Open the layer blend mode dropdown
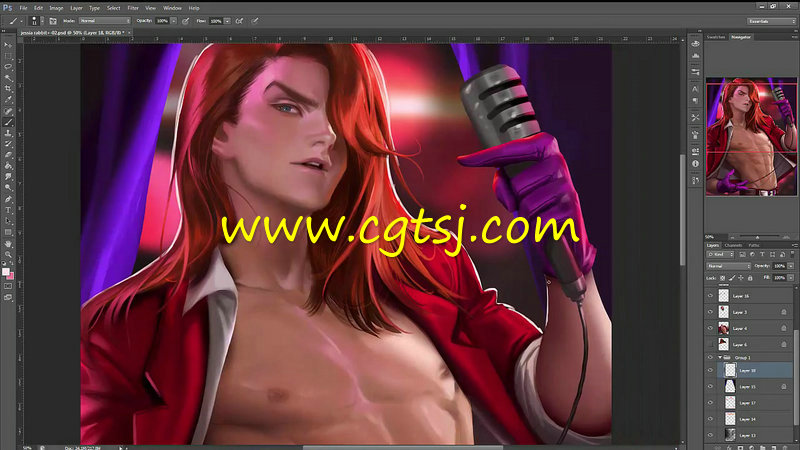The width and height of the screenshot is (800, 450). [729, 266]
